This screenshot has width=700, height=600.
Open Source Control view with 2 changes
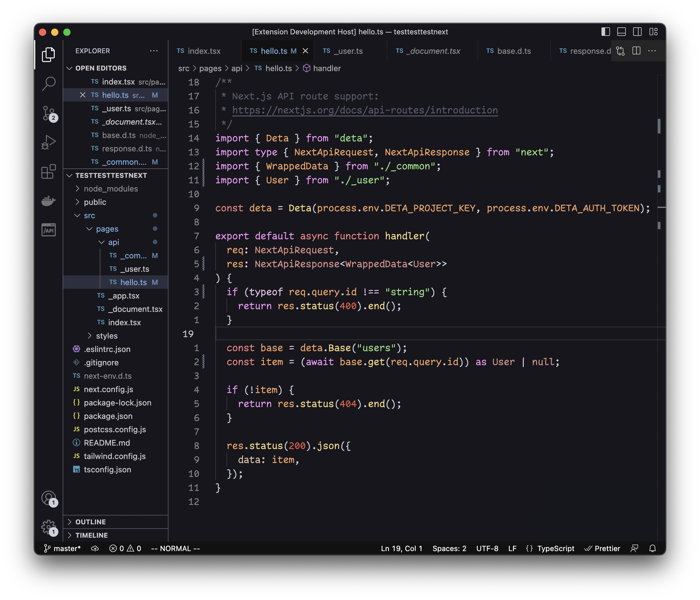click(49, 113)
